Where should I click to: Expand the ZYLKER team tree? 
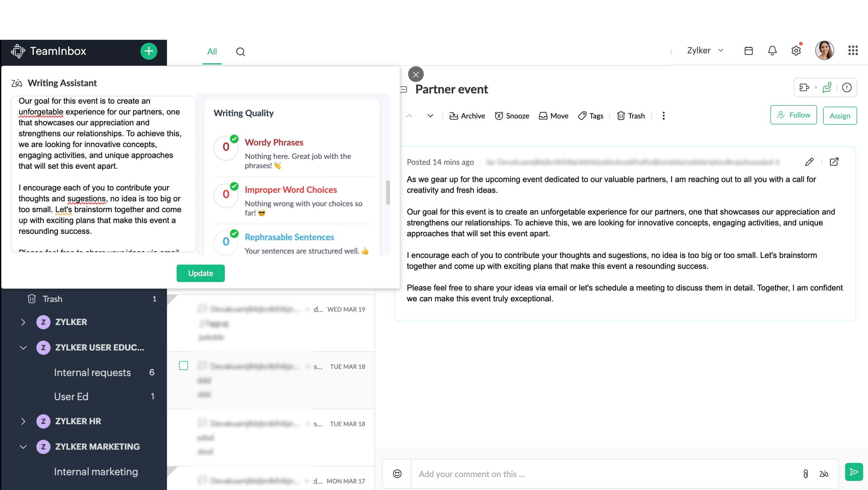click(23, 322)
